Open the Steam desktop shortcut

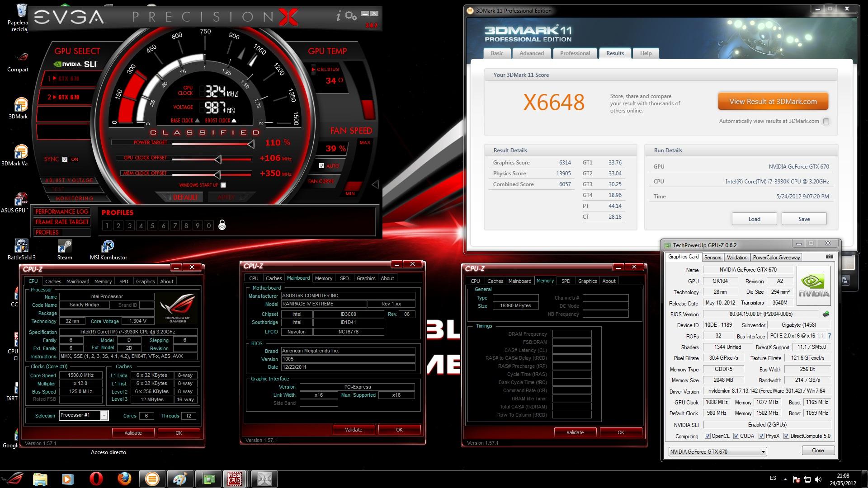[65, 250]
